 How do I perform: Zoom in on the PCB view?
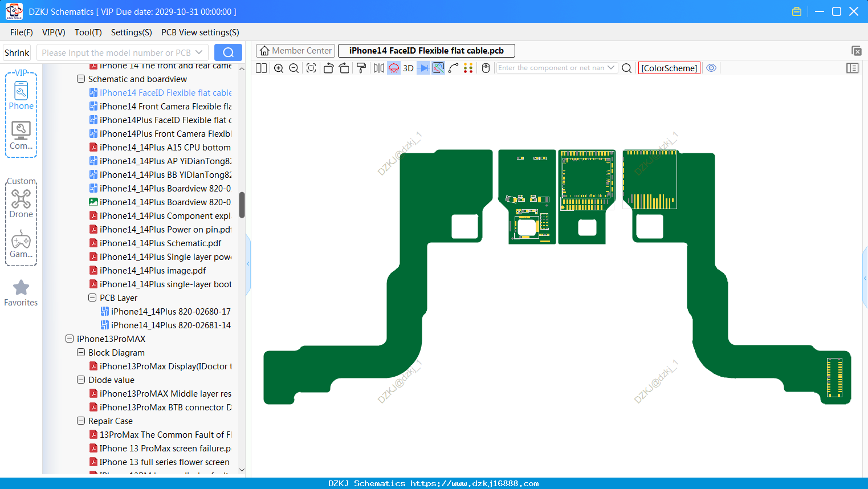tap(279, 68)
